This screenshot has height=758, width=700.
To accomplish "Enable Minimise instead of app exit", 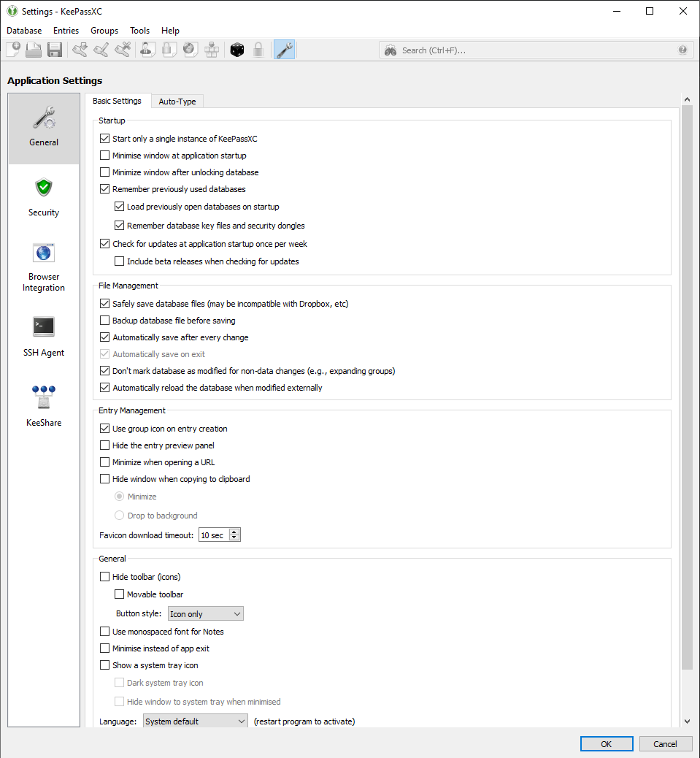I will (105, 648).
